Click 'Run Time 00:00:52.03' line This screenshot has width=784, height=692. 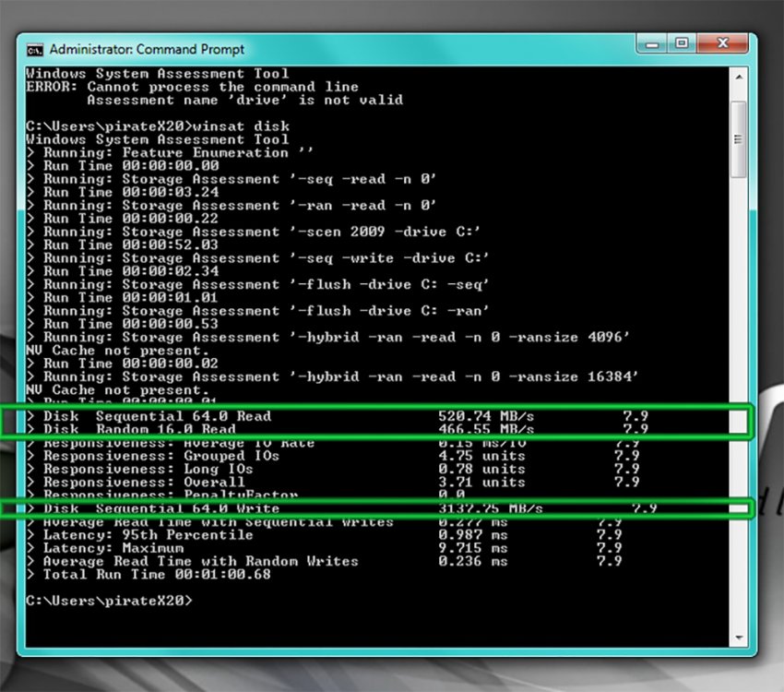pyautogui.click(x=123, y=245)
